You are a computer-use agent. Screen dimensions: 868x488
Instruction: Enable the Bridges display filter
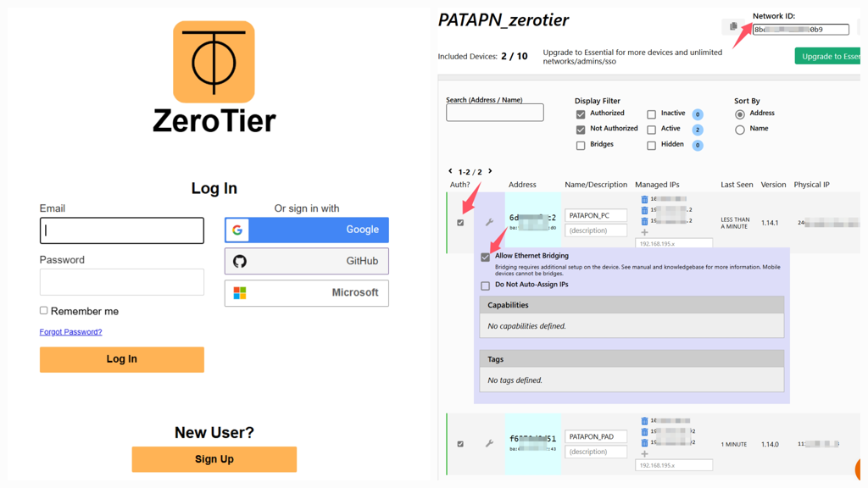(581, 146)
